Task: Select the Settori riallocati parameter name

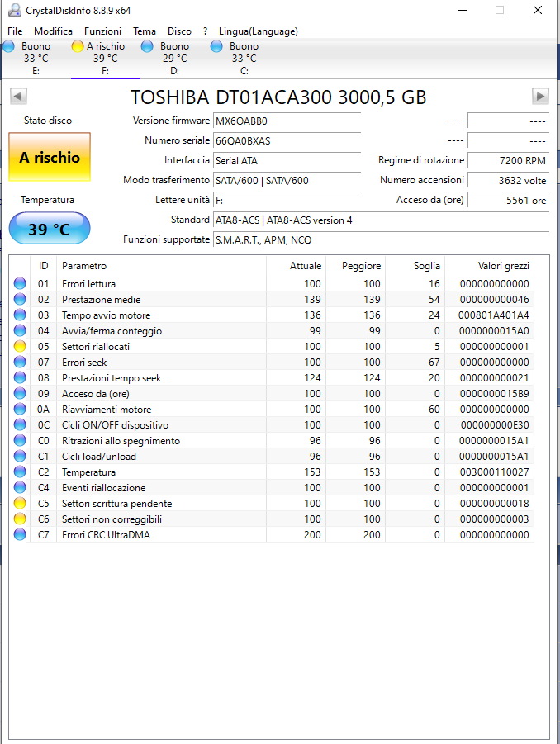Action: pyautogui.click(x=96, y=346)
